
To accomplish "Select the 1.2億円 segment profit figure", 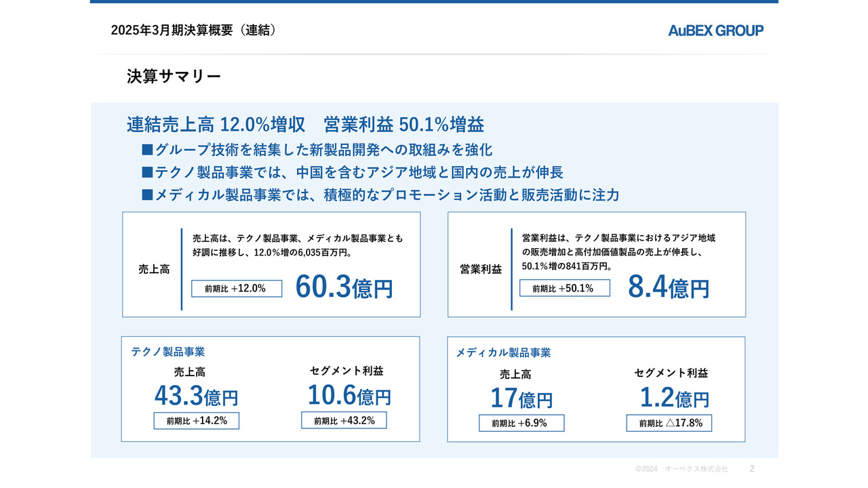I will 675,398.
